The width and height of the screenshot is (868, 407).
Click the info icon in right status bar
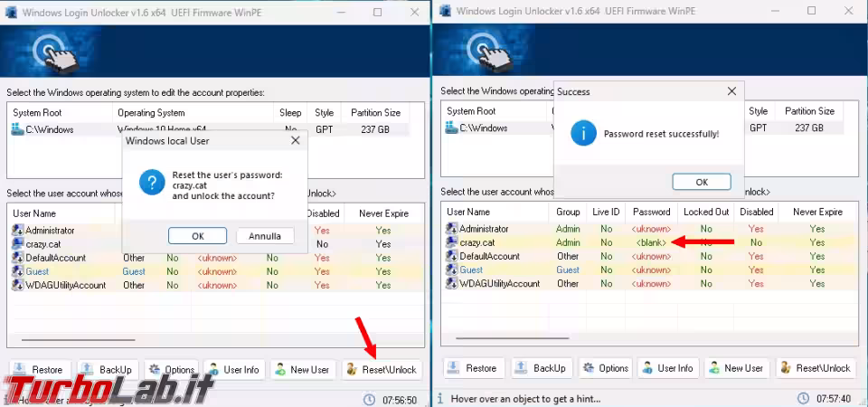[x=439, y=398]
